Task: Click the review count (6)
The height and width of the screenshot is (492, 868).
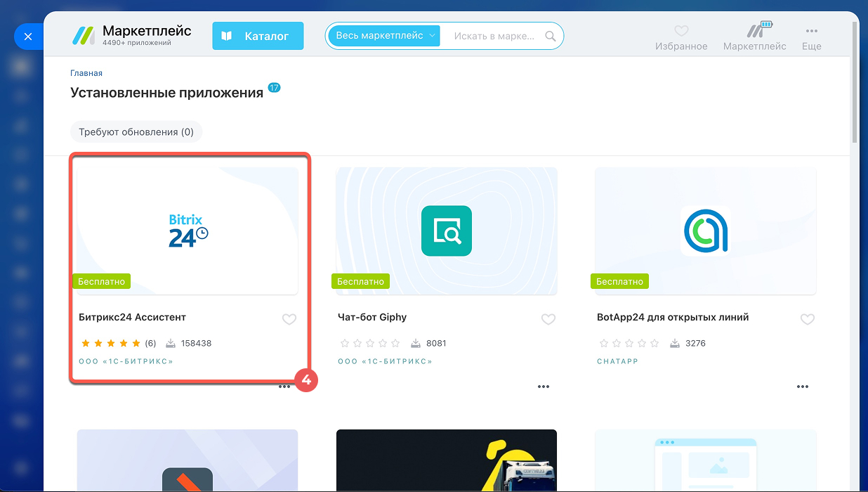Action: click(150, 344)
